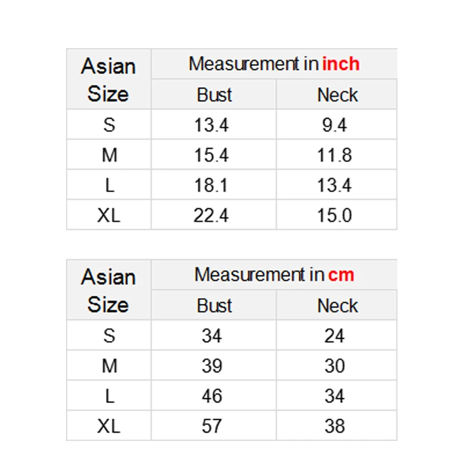Click the Asian Size header of the cm table

[x=108, y=290]
